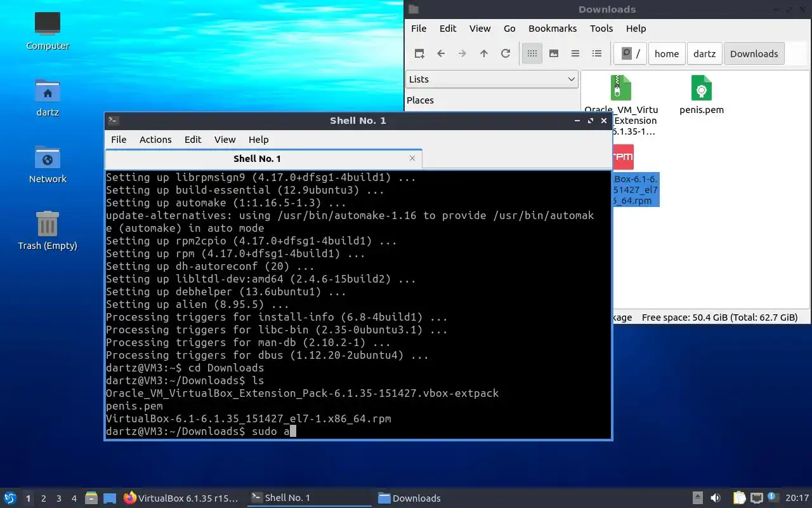Open the network status tray icon
Image resolution: width=812 pixels, height=508 pixels.
point(756,498)
